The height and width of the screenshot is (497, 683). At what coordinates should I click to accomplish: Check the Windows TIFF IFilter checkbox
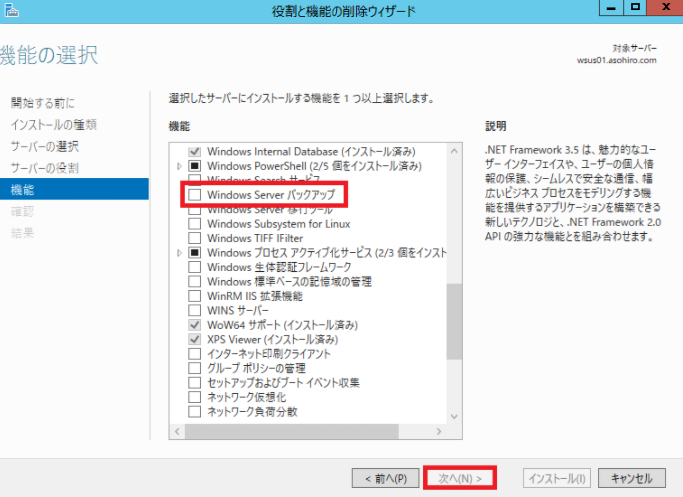[x=194, y=238]
